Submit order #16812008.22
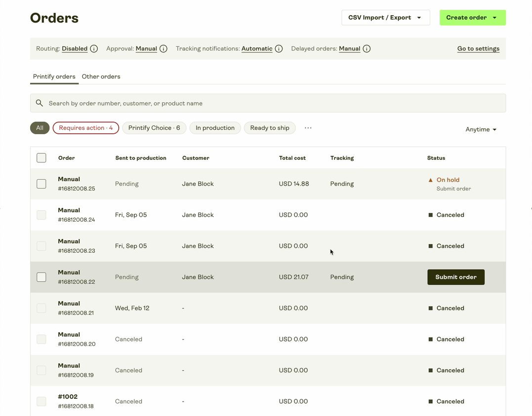The height and width of the screenshot is (416, 532). click(x=455, y=277)
